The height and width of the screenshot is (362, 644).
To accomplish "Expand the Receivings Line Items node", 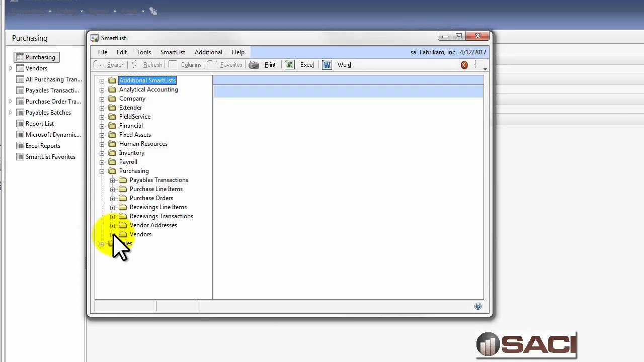I will pos(113,208).
